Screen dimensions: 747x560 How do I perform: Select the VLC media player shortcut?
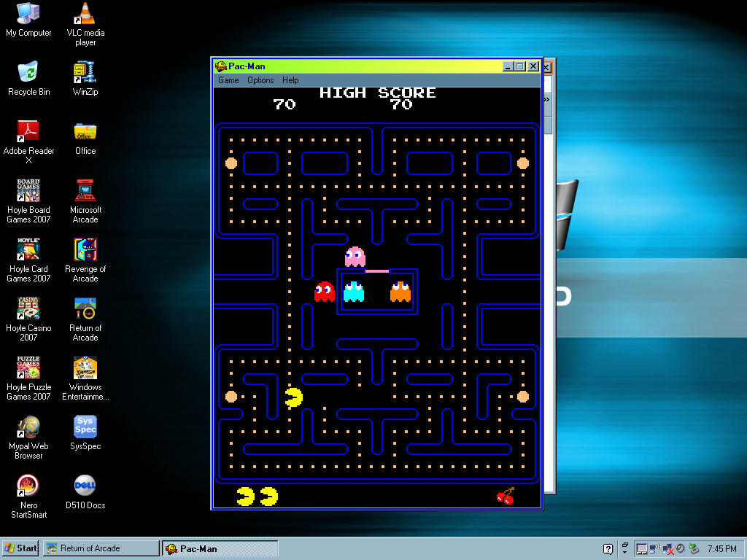point(85,24)
